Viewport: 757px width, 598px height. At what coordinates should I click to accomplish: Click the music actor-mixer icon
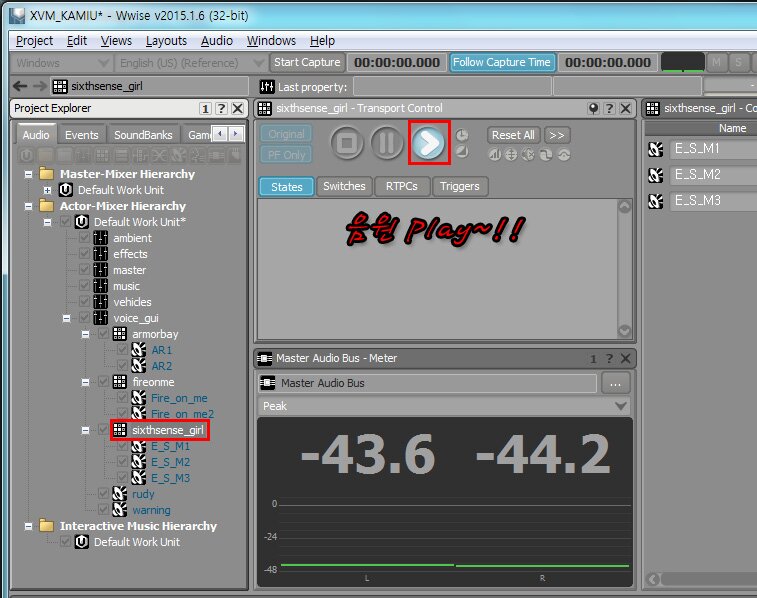(100, 286)
